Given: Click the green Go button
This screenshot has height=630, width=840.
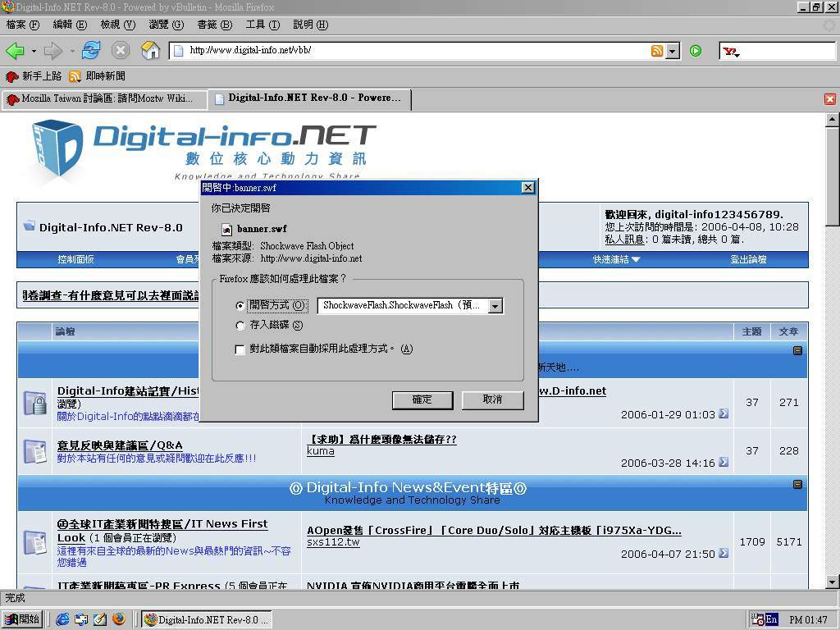Looking at the screenshot, I should [x=696, y=51].
